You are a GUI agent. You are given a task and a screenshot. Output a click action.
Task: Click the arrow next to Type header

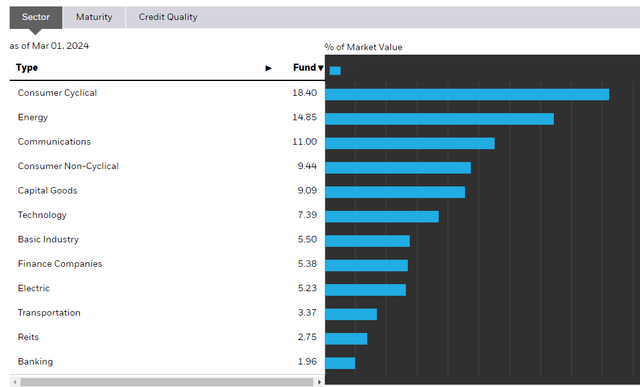pyautogui.click(x=268, y=68)
